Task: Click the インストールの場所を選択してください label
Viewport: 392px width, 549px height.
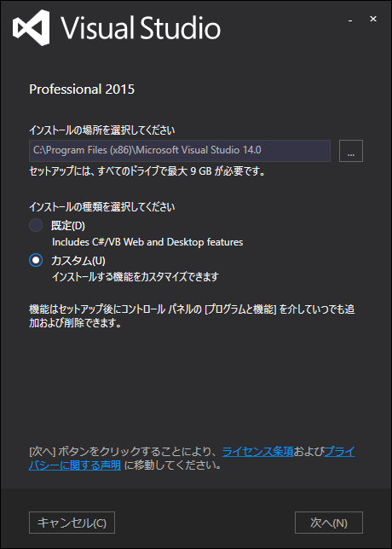Action: (102, 130)
